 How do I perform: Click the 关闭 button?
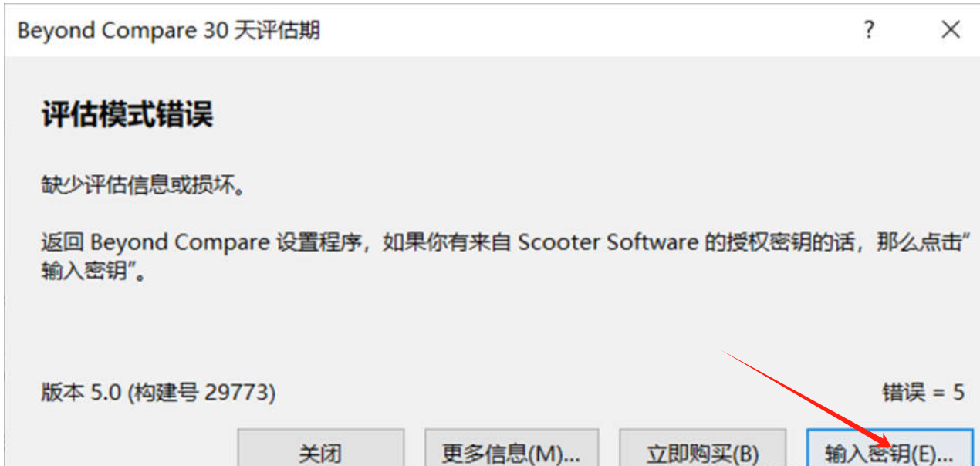(320, 451)
